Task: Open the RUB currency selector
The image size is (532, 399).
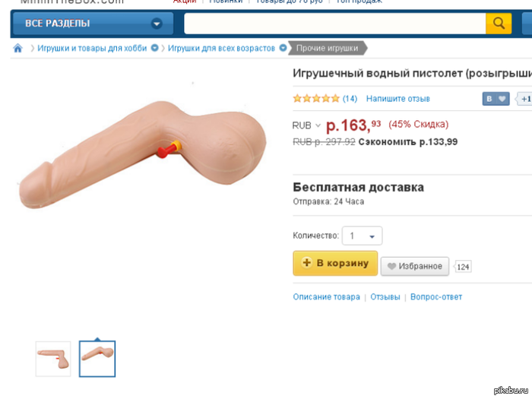Action: [306, 125]
